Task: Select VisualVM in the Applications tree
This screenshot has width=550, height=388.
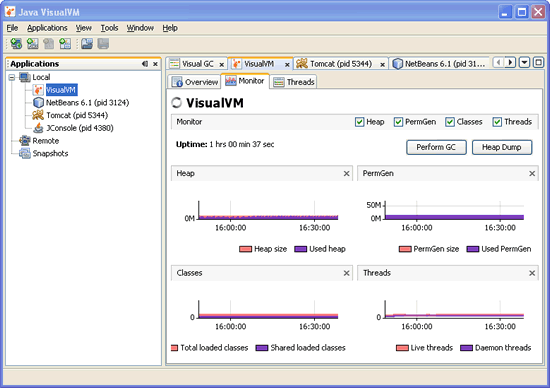Action: [x=61, y=90]
